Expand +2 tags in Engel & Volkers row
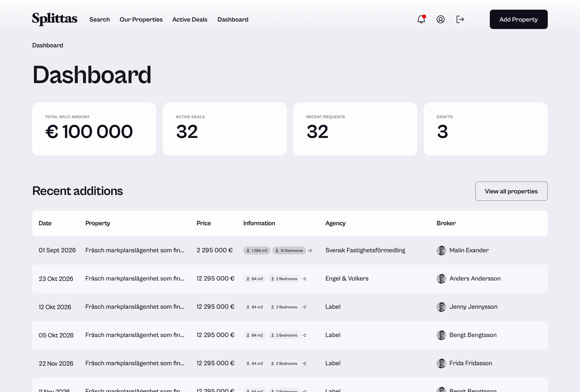 (304, 279)
